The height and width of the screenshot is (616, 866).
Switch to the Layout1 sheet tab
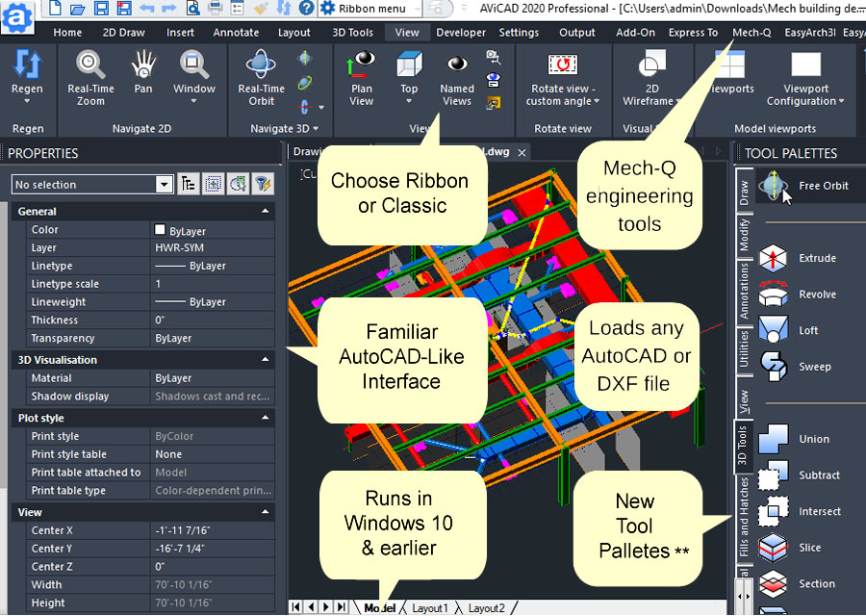click(430, 608)
